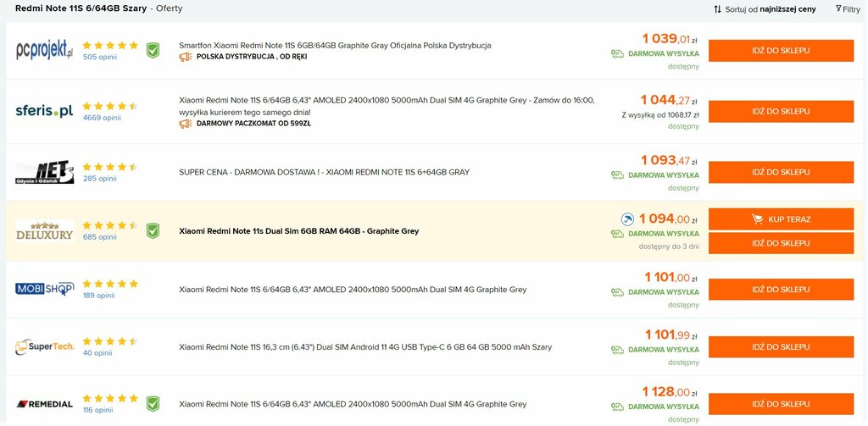Go to the sferis.pl shop via IDŹ DO SKLEPU
Screen dimensions: 868x426
(x=781, y=111)
